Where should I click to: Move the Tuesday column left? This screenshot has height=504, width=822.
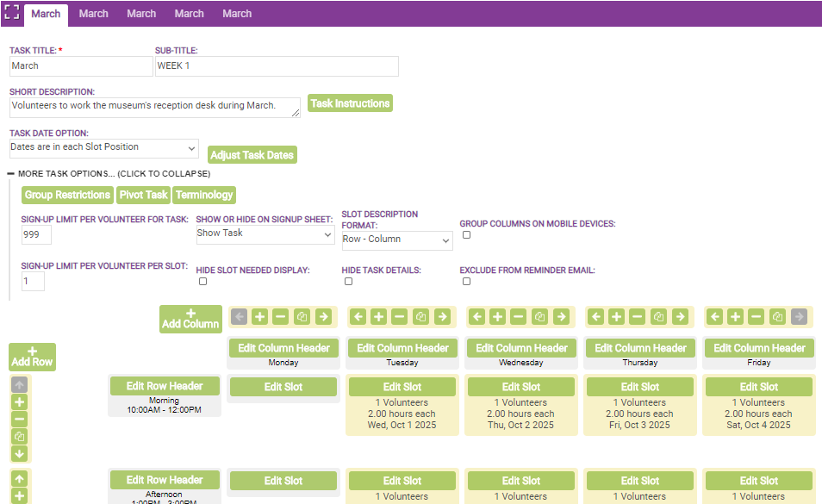358,317
